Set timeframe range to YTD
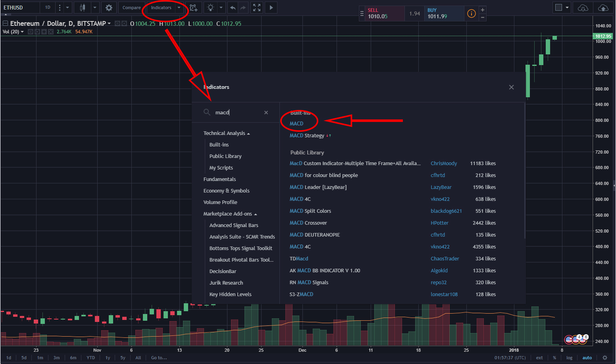 (91, 358)
